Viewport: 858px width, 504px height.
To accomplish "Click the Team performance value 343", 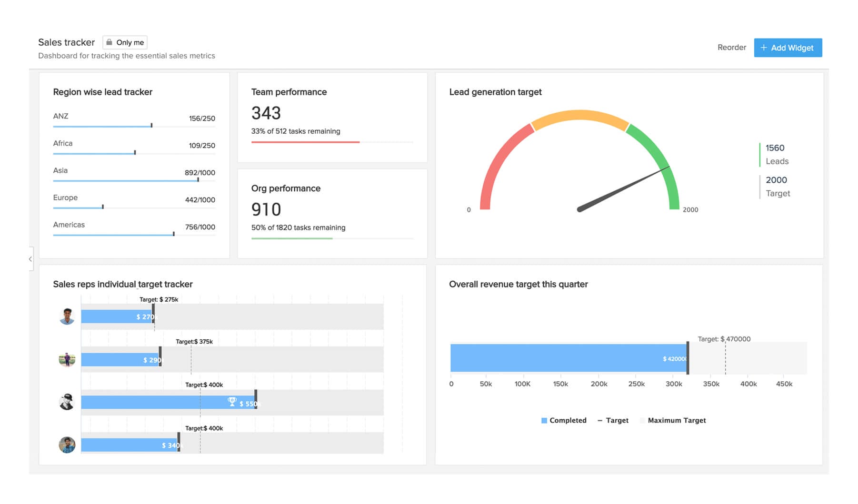I will (x=266, y=113).
